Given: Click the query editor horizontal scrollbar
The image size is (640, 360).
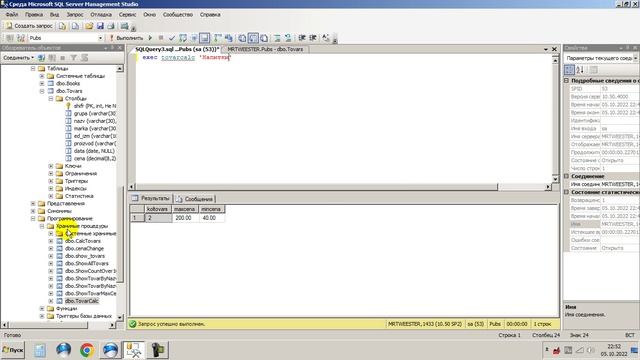Looking at the screenshot, I should 317,187.
